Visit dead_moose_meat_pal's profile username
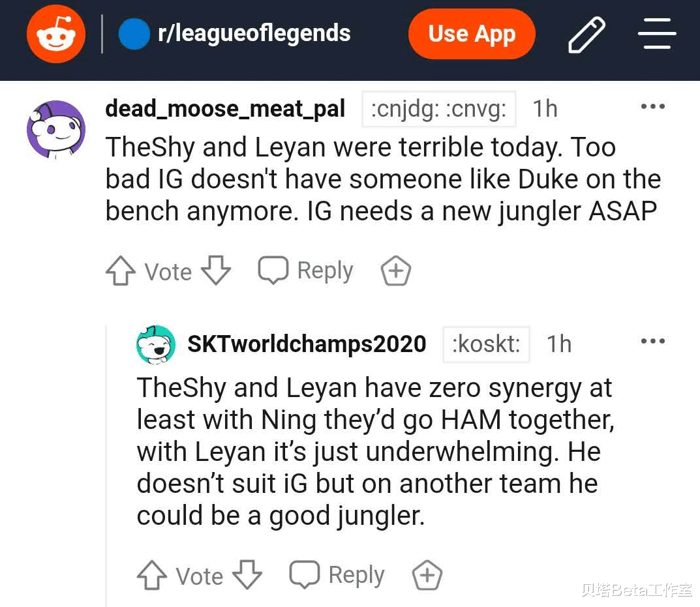Viewport: 700px width, 607px height. coord(225,109)
